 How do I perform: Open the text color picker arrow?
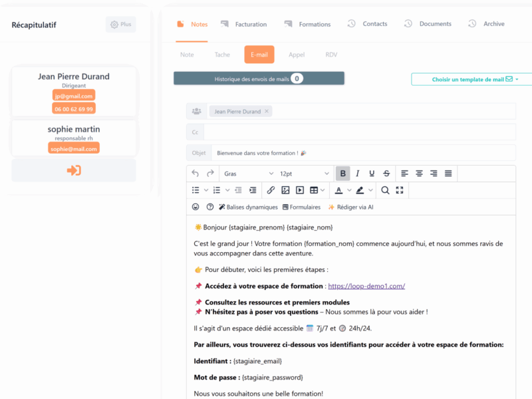[x=349, y=190]
